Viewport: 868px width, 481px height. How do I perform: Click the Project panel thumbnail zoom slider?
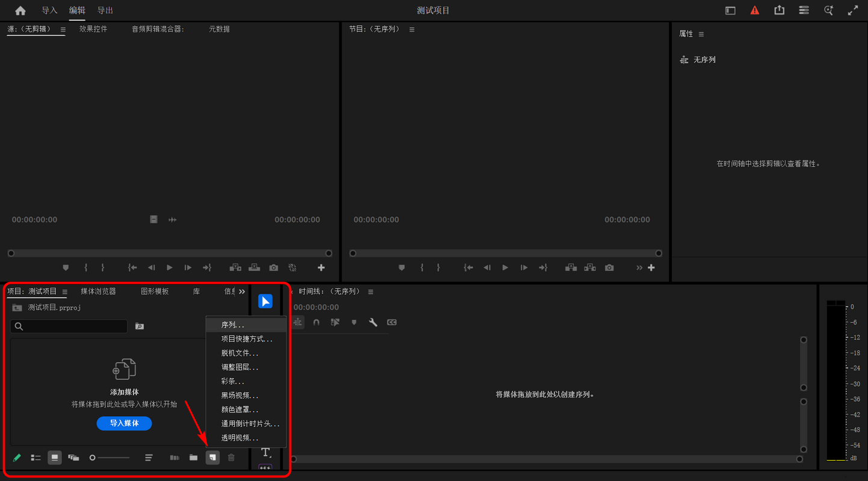click(109, 458)
